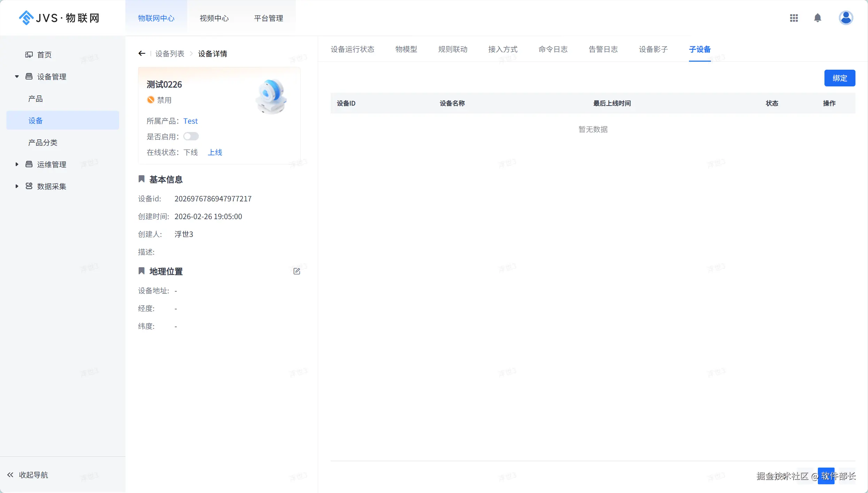Open the apps grid icon
The width and height of the screenshot is (868, 493).
click(x=794, y=18)
